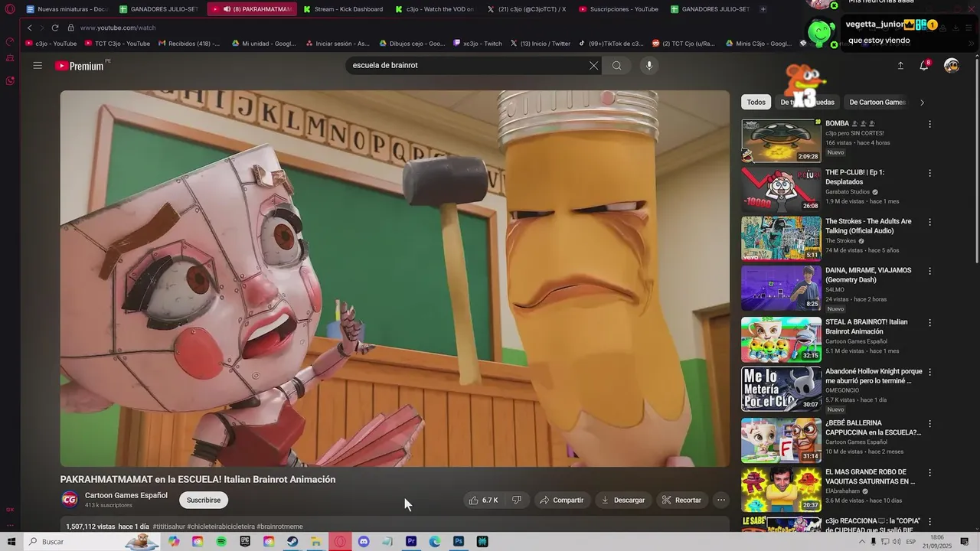This screenshot has height=551, width=980.
Task: Click the #brainrotmeme hashtag
Action: [x=279, y=527]
